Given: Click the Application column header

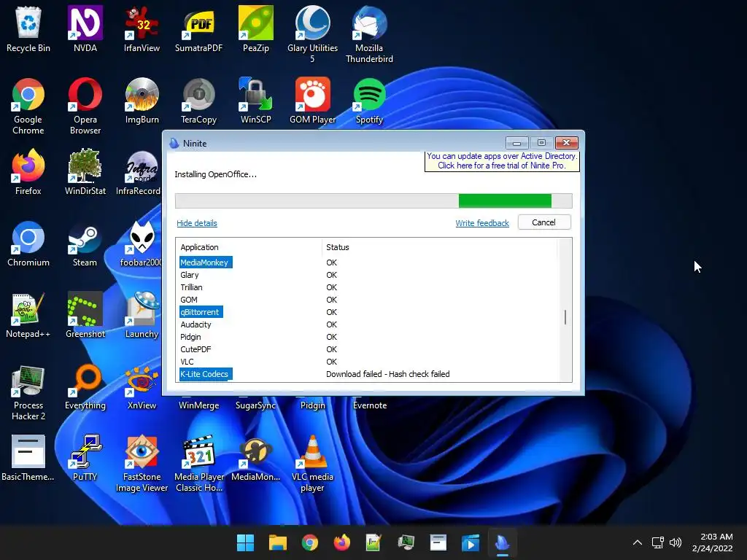Looking at the screenshot, I should click(x=199, y=247).
